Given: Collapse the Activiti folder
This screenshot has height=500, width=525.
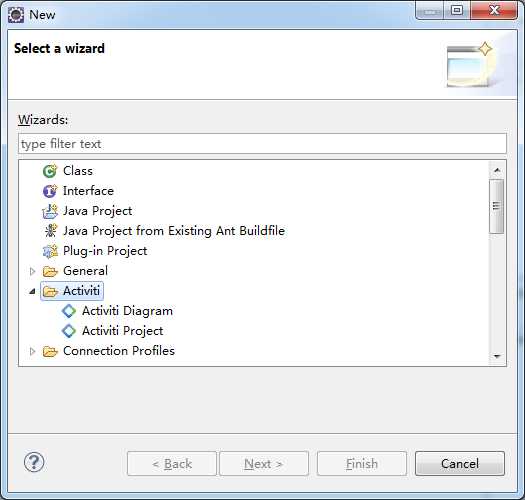Looking at the screenshot, I should (x=32, y=291).
